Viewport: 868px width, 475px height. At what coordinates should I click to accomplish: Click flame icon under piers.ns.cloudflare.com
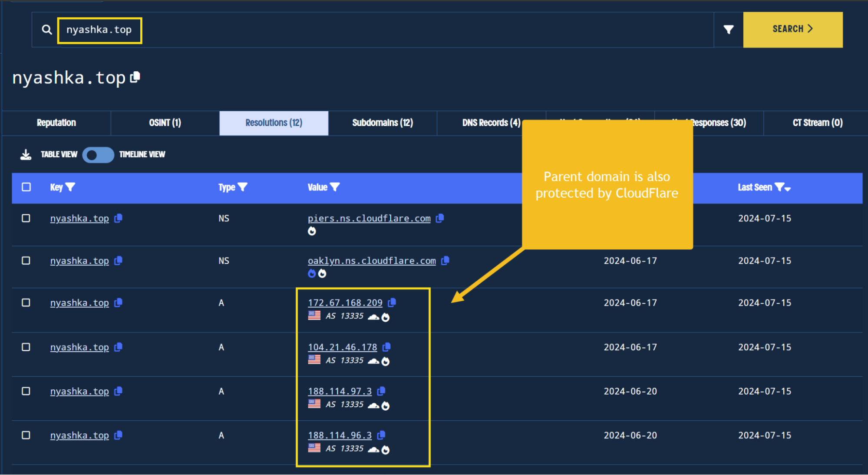tap(312, 231)
